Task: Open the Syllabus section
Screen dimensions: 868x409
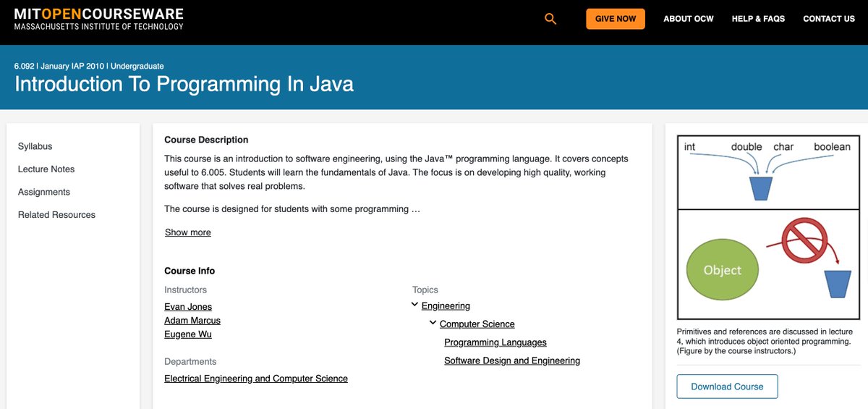Action: coord(35,146)
